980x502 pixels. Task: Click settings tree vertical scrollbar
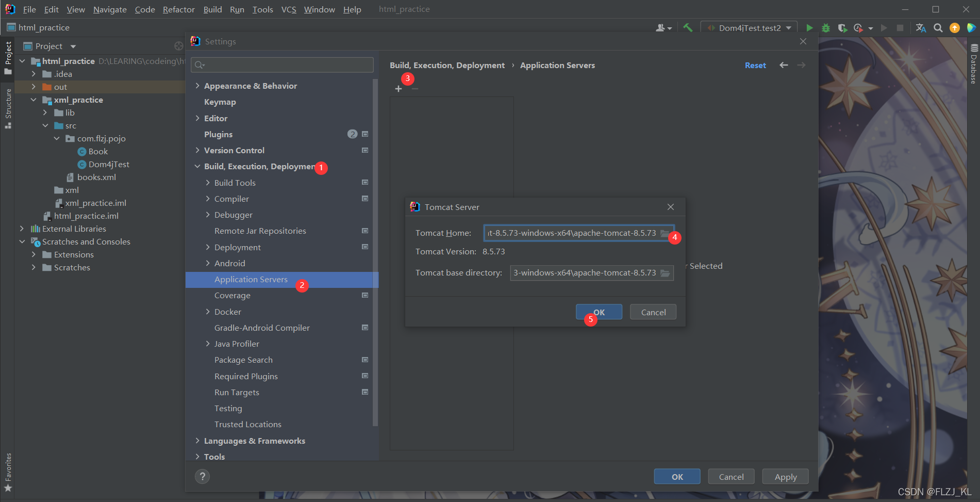click(375, 252)
